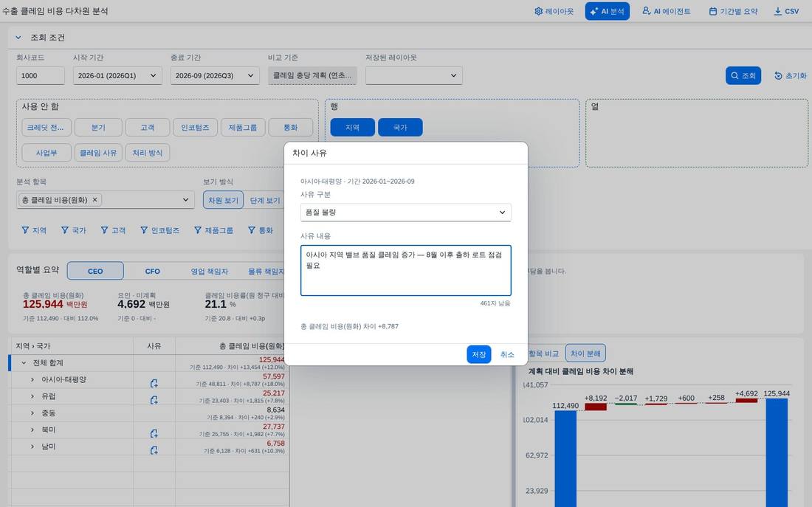The image size is (812, 507).
Task: Expand the 아시아·태평양 tree row
Action: click(32, 379)
